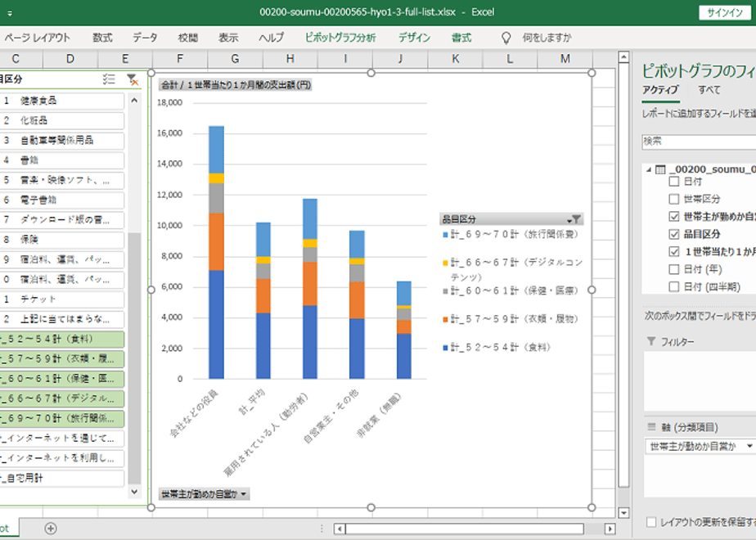The height and width of the screenshot is (540, 756).
Task: Collapse the _00200_soumu table tree
Action: [x=649, y=169]
